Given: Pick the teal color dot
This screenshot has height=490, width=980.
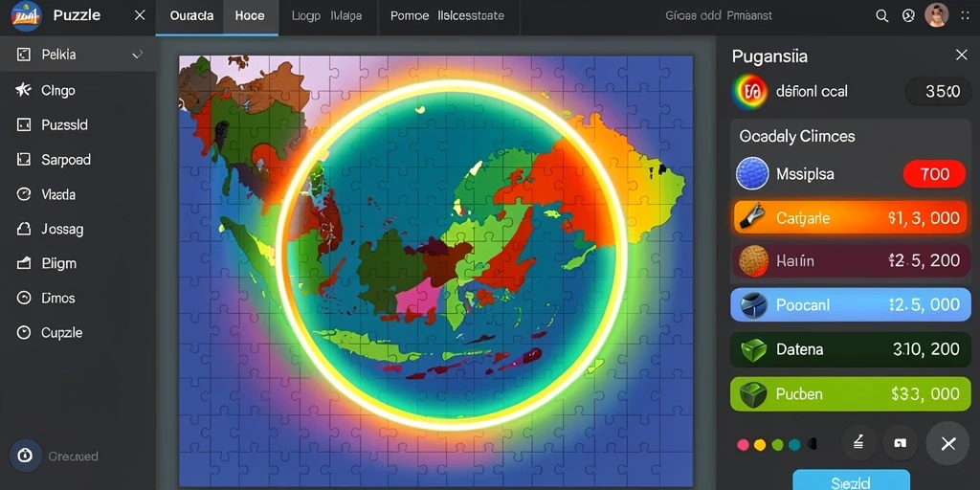Looking at the screenshot, I should coord(794,444).
